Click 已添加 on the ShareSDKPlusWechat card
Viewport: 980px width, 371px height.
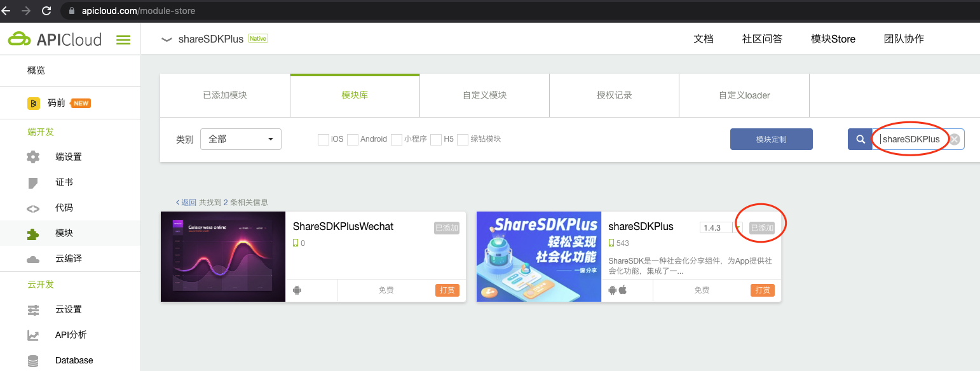point(446,228)
